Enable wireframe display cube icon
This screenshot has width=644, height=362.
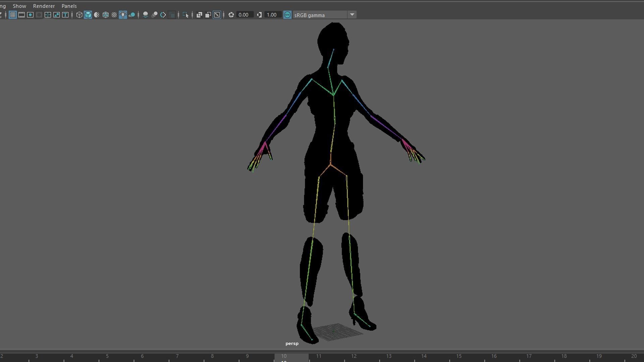79,15
